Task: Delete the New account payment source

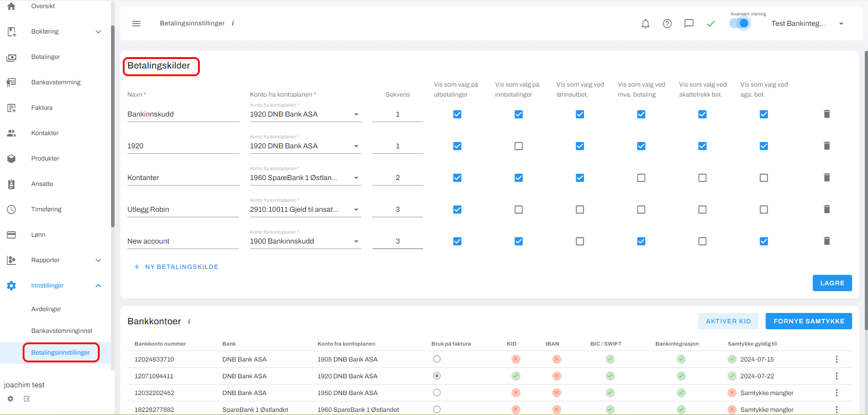Action: 827,241
